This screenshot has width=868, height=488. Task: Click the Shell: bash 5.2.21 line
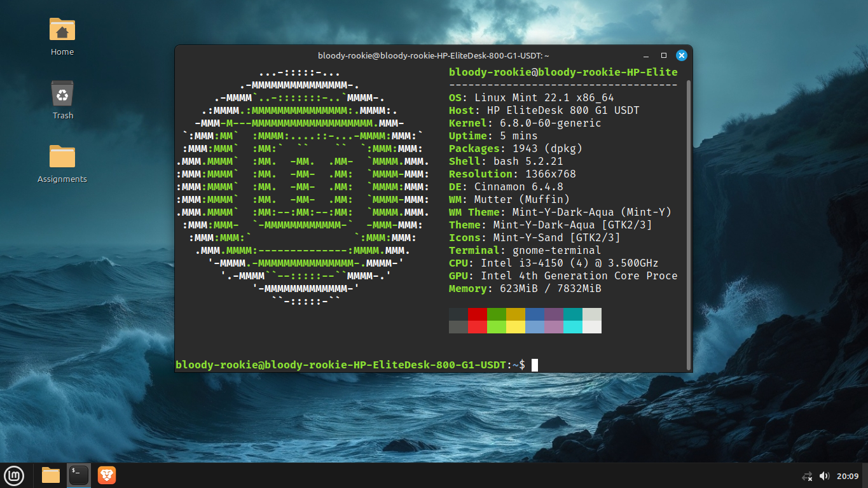pyautogui.click(x=506, y=161)
